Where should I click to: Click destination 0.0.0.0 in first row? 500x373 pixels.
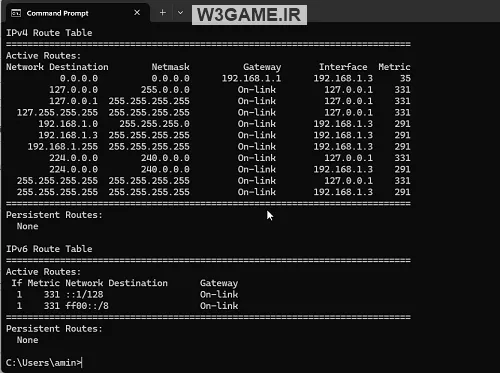pos(79,78)
